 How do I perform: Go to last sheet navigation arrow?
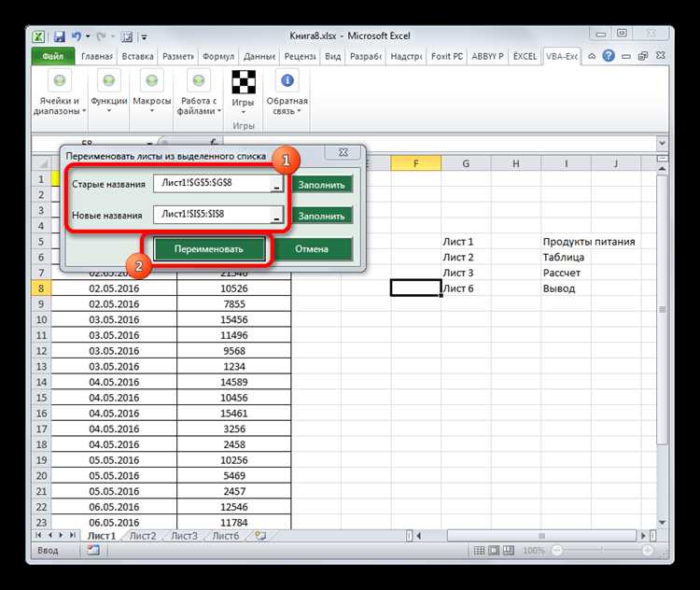point(72,535)
